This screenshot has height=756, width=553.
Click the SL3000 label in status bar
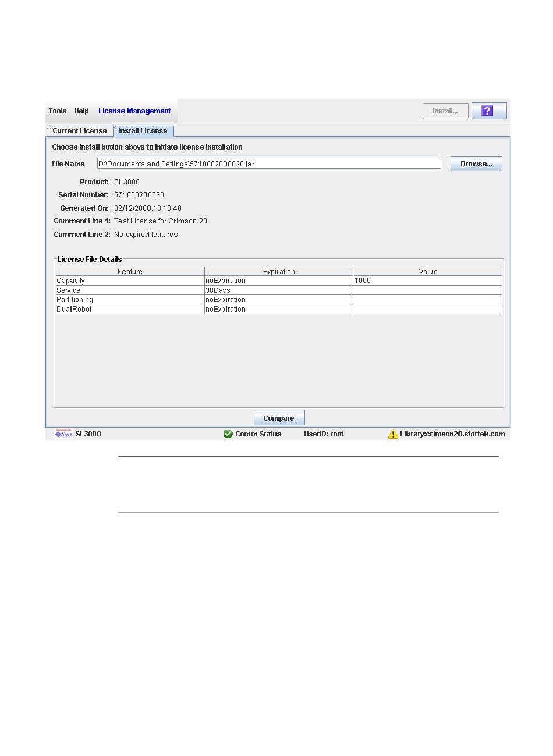(x=88, y=434)
